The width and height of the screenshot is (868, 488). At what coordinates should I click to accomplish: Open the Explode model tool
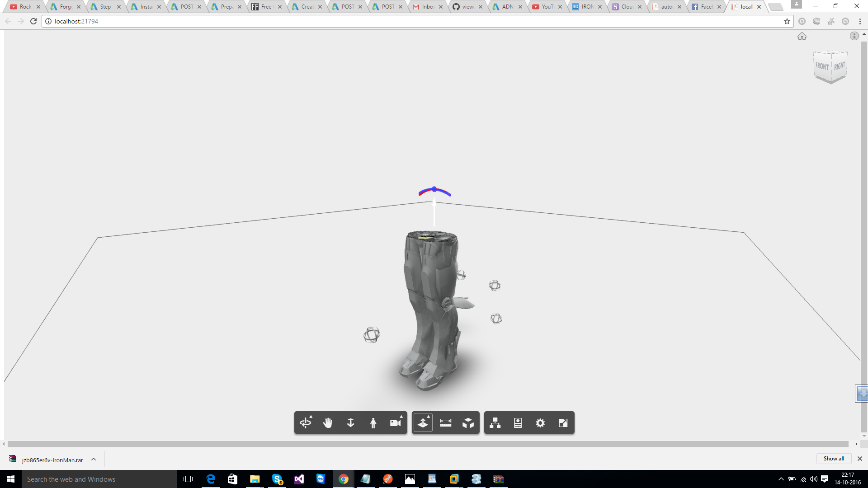pos(468,423)
